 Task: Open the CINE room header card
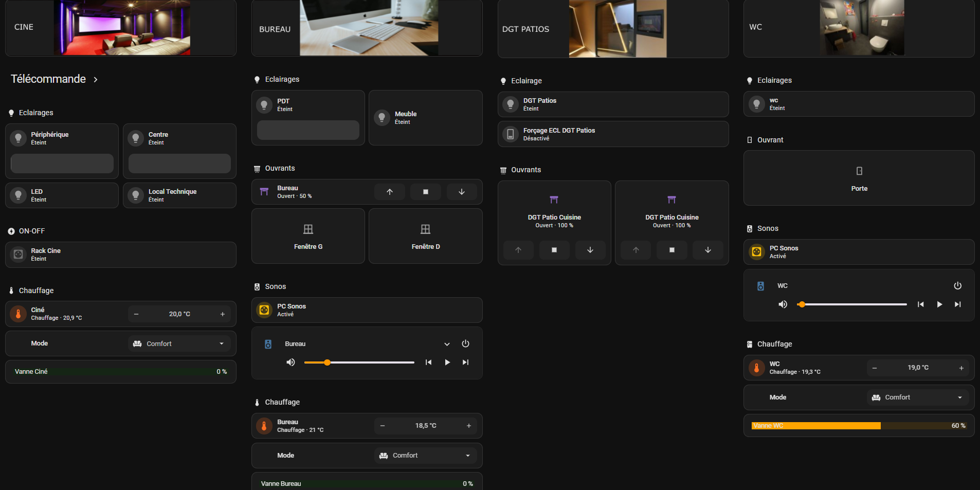tap(121, 27)
